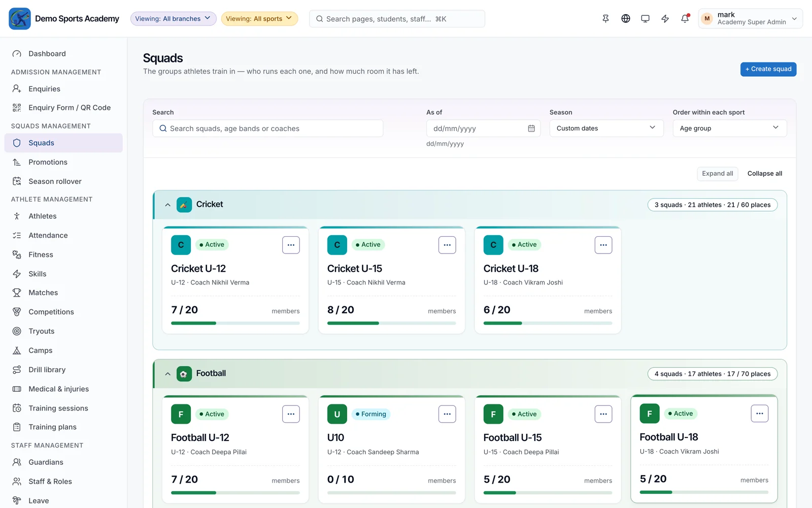
Task: Open the mark user account menu
Action: tap(750, 19)
